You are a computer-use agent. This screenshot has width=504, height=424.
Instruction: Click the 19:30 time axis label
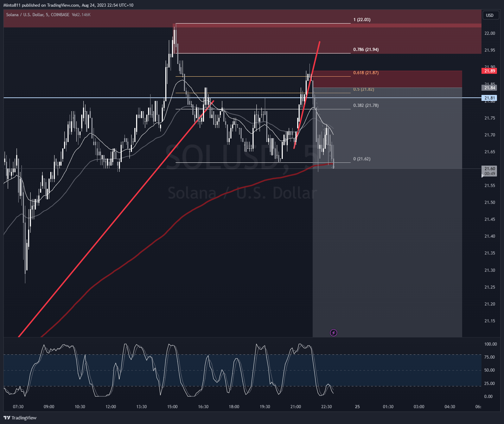tap(265, 407)
